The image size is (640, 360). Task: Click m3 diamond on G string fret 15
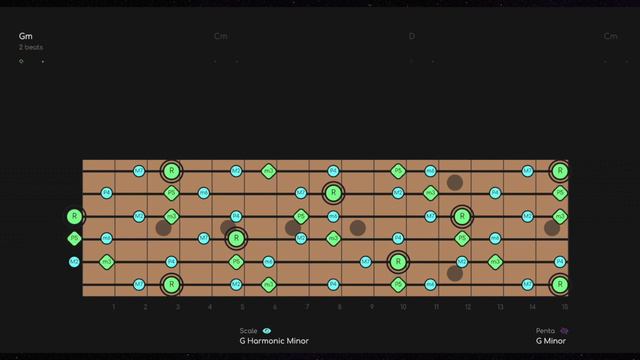[x=560, y=216]
